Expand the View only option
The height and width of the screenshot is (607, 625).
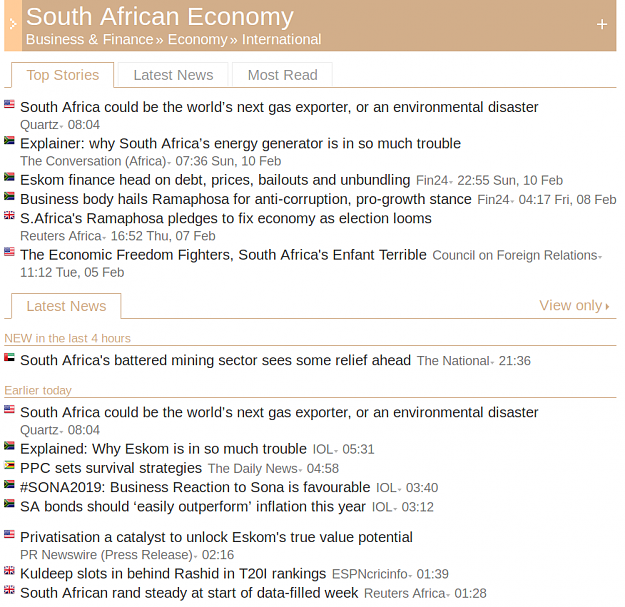574,306
